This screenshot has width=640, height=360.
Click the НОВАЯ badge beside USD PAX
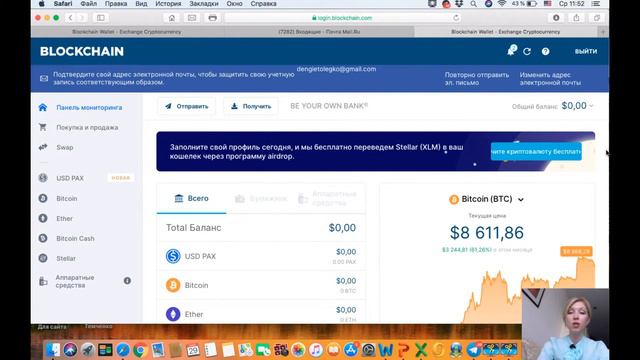(x=120, y=178)
